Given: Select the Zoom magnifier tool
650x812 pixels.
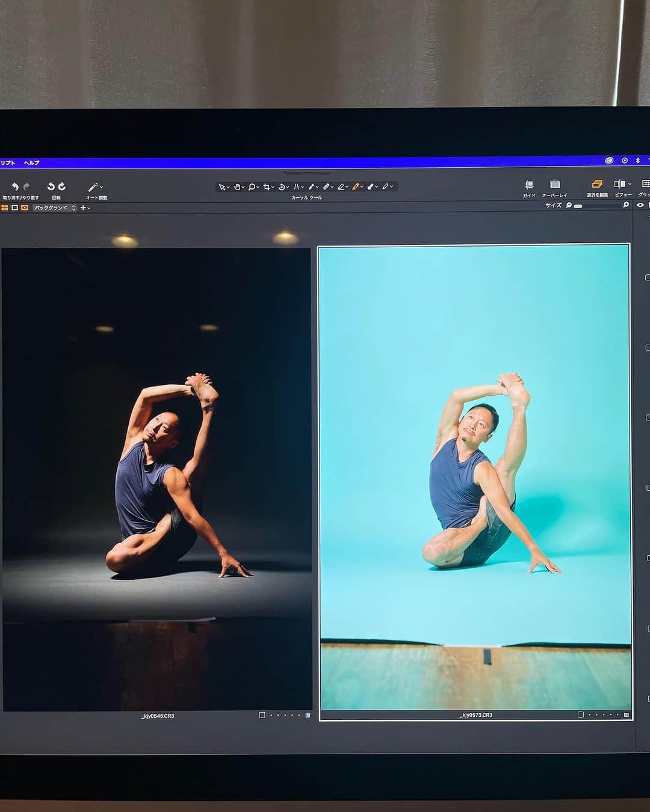Looking at the screenshot, I should (x=252, y=187).
